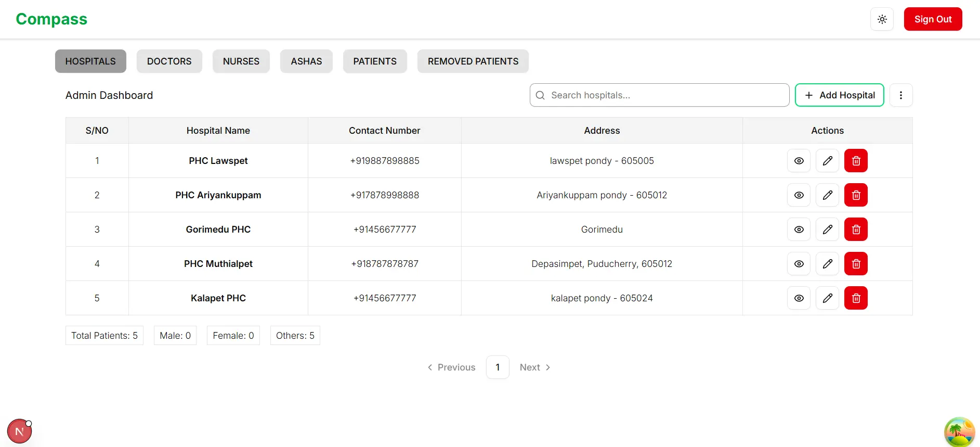Edit the PHC Ariyankuppam row
Image resolution: width=980 pixels, height=447 pixels.
[x=828, y=195]
